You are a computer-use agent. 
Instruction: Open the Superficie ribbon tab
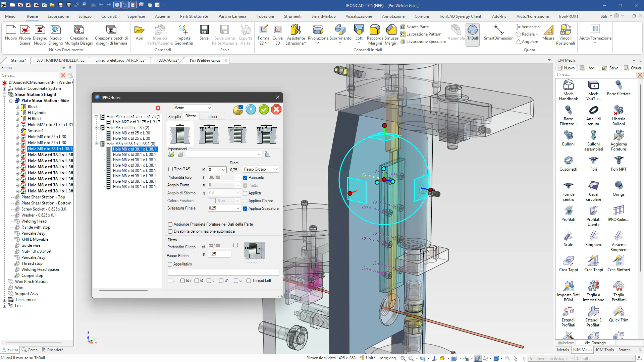136,16
